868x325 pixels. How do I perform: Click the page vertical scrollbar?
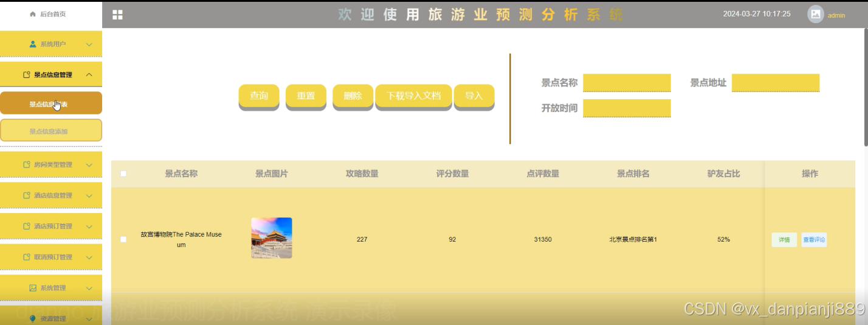click(866, 88)
